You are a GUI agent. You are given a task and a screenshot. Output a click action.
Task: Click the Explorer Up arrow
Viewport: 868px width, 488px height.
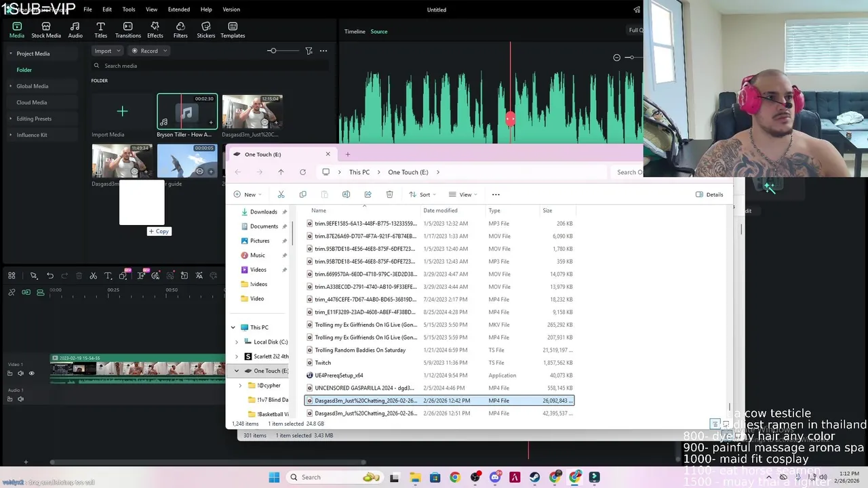[x=281, y=172]
